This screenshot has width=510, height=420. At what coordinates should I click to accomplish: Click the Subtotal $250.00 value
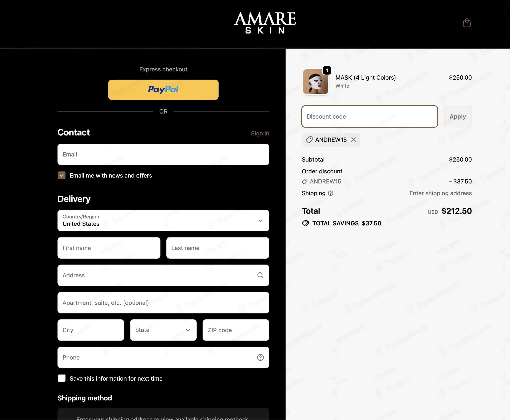(460, 159)
